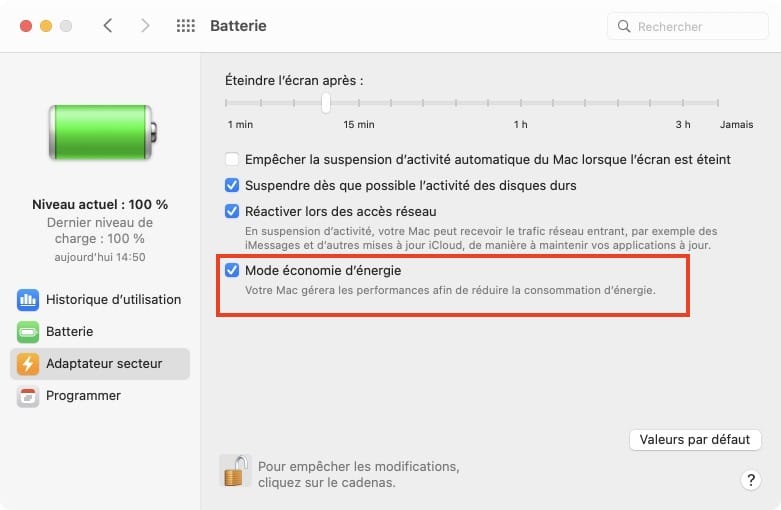Click the Éteindre l'écran slider handle
This screenshot has height=510, width=781.
(x=326, y=103)
